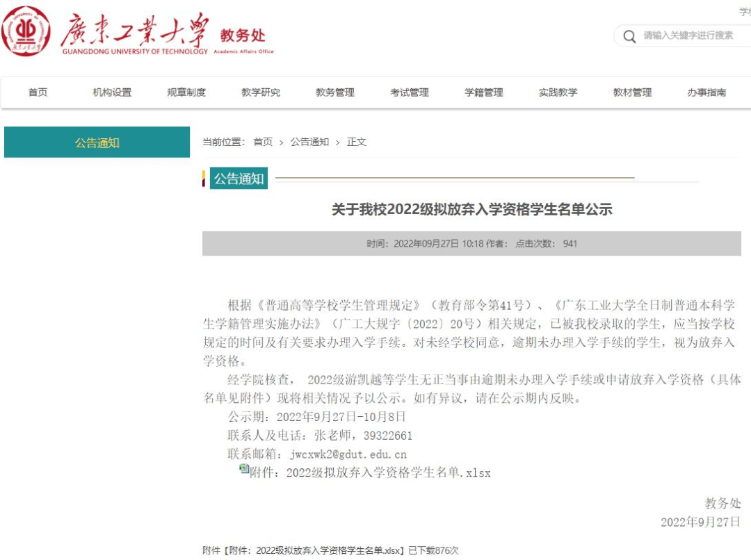Click 公告通知 breadcrumb link
The width and height of the screenshot is (751, 560).
click(309, 142)
